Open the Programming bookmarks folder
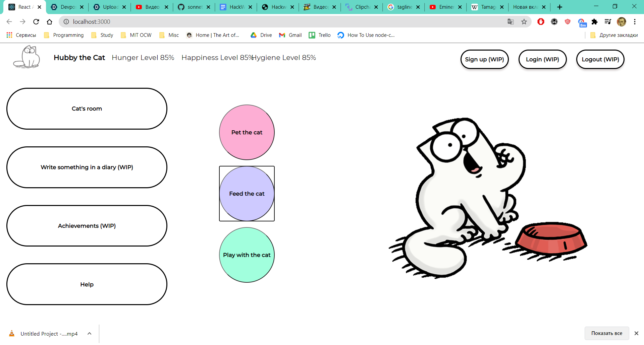Screen dimensions: 644x345 tap(64, 35)
